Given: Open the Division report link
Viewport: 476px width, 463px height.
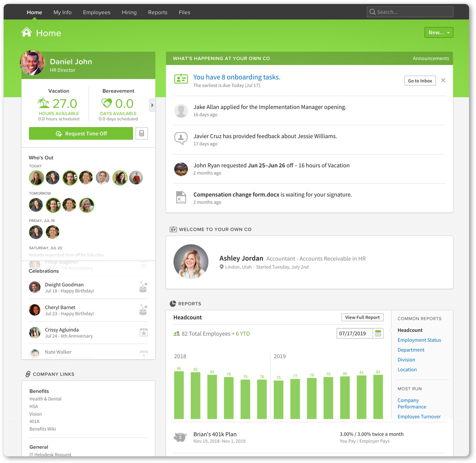Looking at the screenshot, I should click(x=406, y=360).
